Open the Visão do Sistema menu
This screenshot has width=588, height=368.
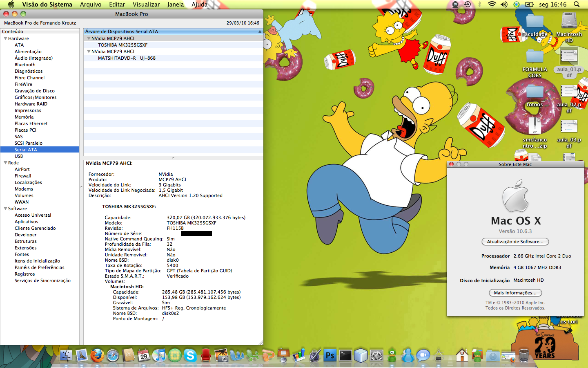point(47,4)
